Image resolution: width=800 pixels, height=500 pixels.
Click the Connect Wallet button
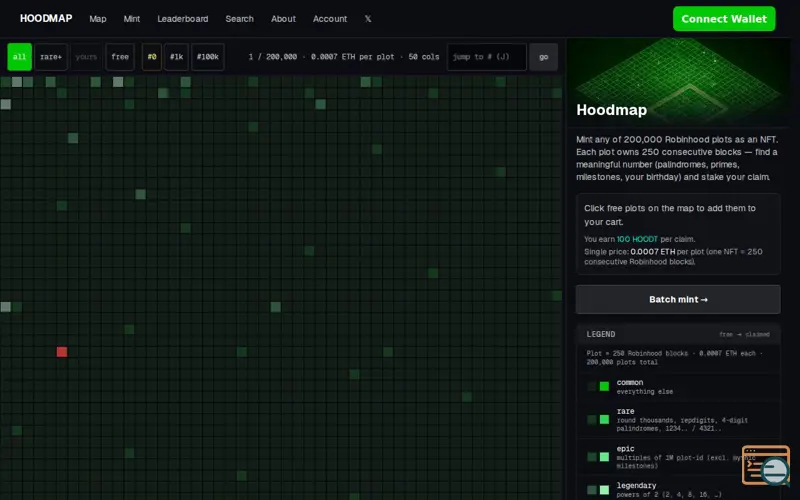tap(724, 19)
